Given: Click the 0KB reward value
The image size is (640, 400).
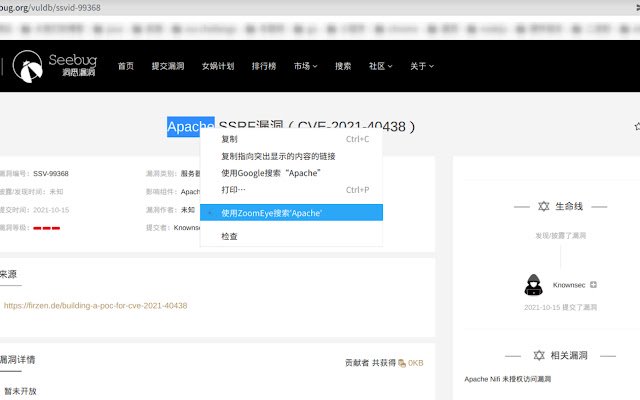Looking at the screenshot, I should tap(416, 363).
